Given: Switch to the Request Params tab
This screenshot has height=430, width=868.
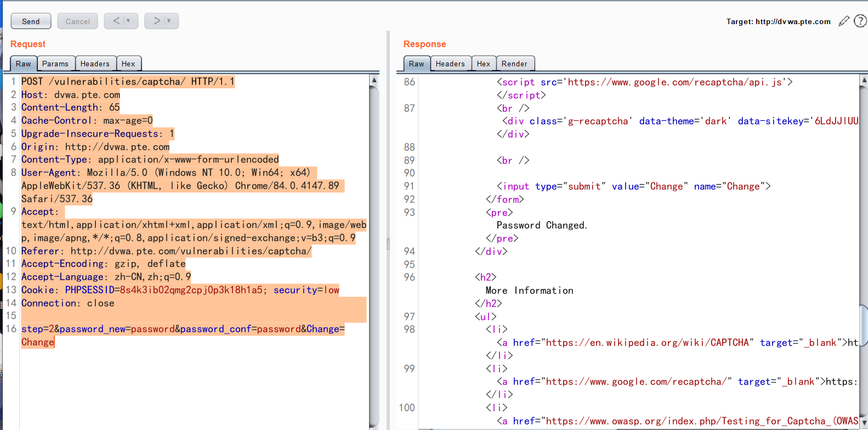Looking at the screenshot, I should 55,64.
